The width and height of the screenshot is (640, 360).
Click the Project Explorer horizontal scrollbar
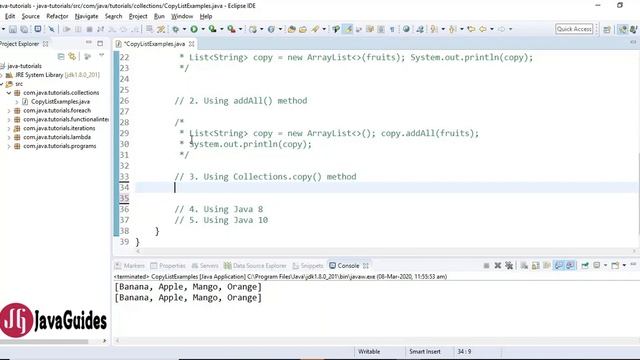44,341
